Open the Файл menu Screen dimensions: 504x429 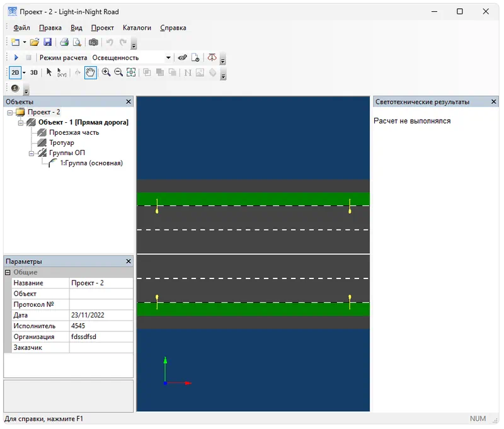(x=21, y=28)
